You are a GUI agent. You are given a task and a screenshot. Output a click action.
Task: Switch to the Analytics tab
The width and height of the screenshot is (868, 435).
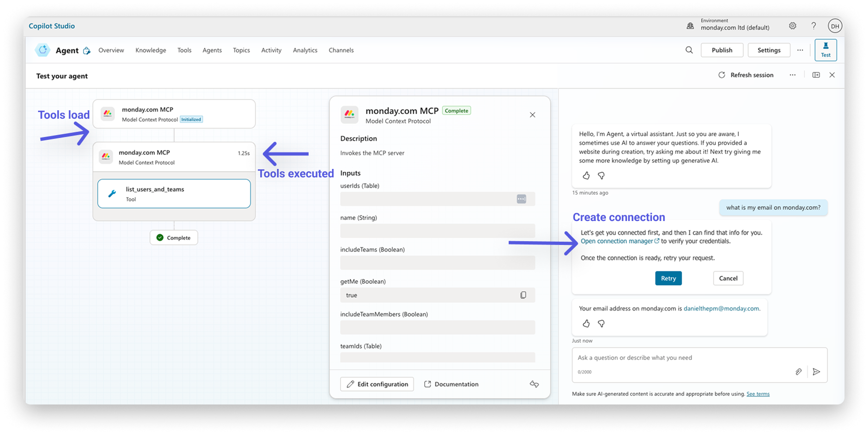pyautogui.click(x=305, y=50)
